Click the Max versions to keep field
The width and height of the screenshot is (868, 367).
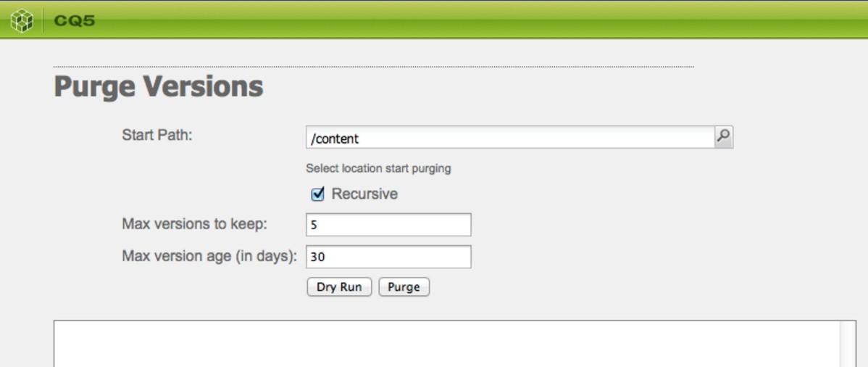coord(388,225)
